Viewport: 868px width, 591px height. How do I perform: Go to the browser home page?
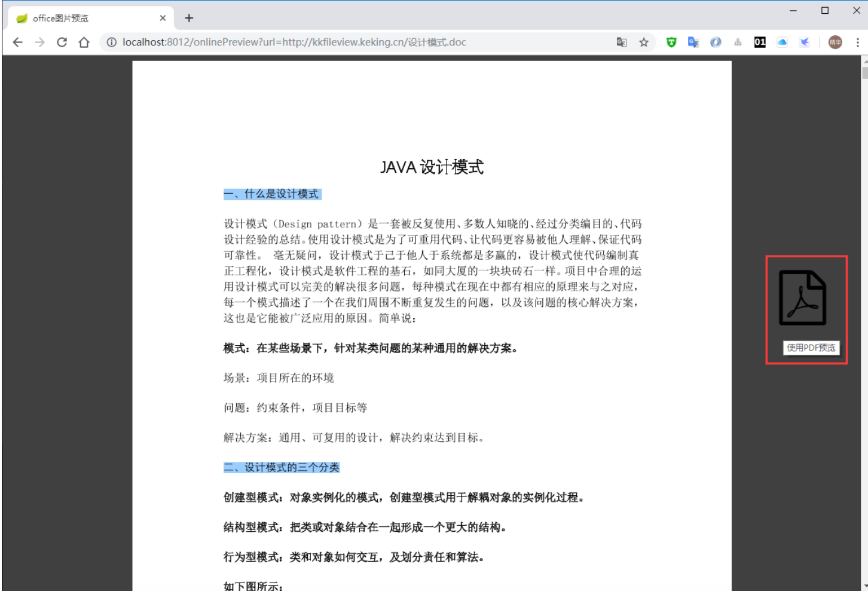(x=84, y=42)
